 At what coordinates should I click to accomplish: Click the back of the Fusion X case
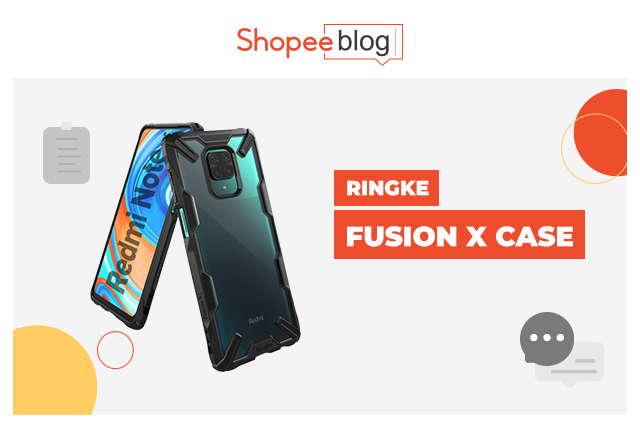point(233,249)
